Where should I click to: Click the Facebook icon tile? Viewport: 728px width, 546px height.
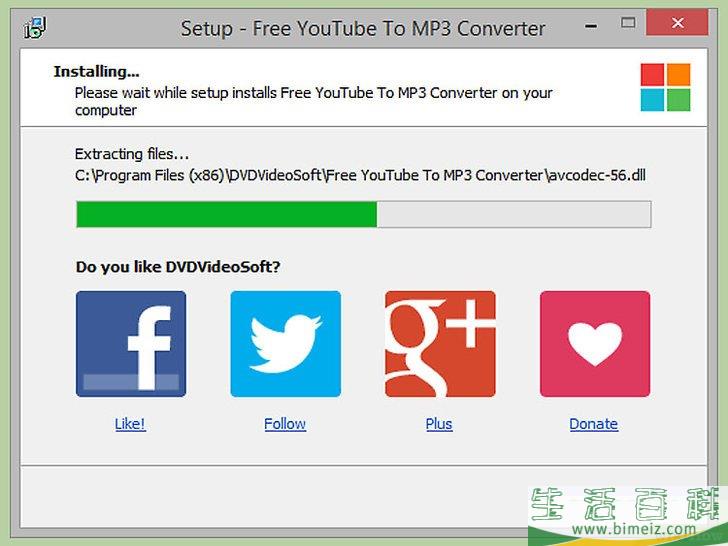tap(131, 344)
